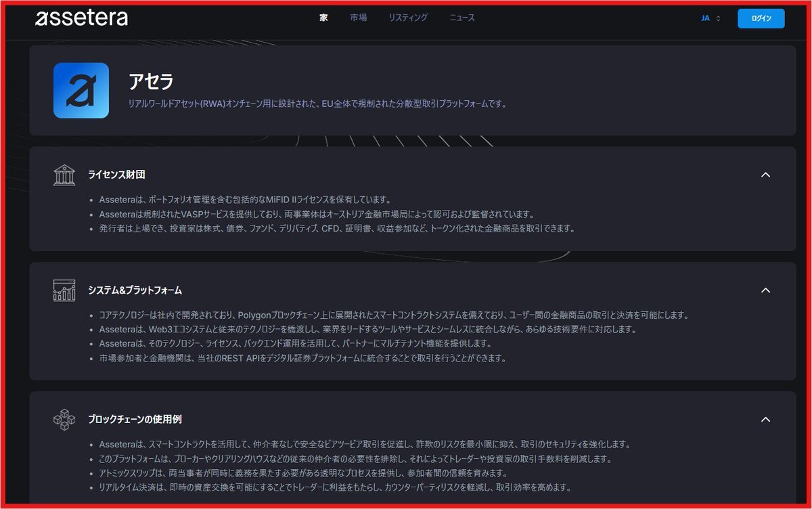
Task: Click the bullet mentioning Polygonブロックチェーン
Action: coord(394,315)
